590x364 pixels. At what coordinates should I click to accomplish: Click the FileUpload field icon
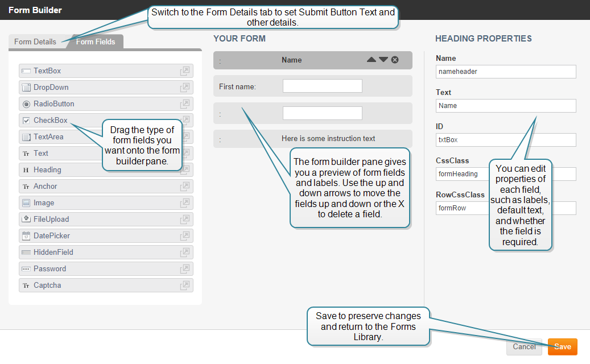(x=26, y=220)
